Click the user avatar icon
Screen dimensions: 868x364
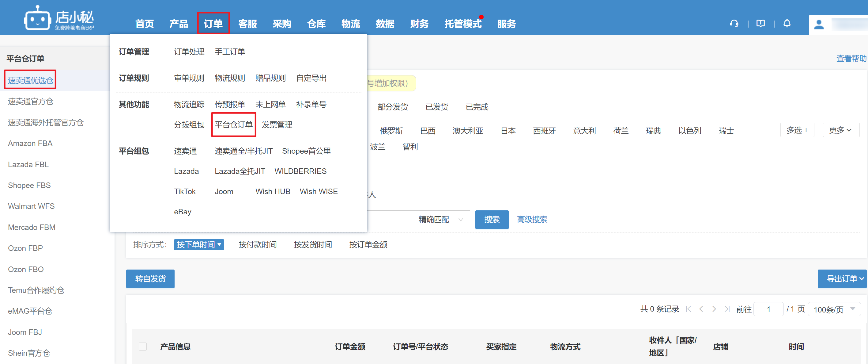click(x=819, y=24)
